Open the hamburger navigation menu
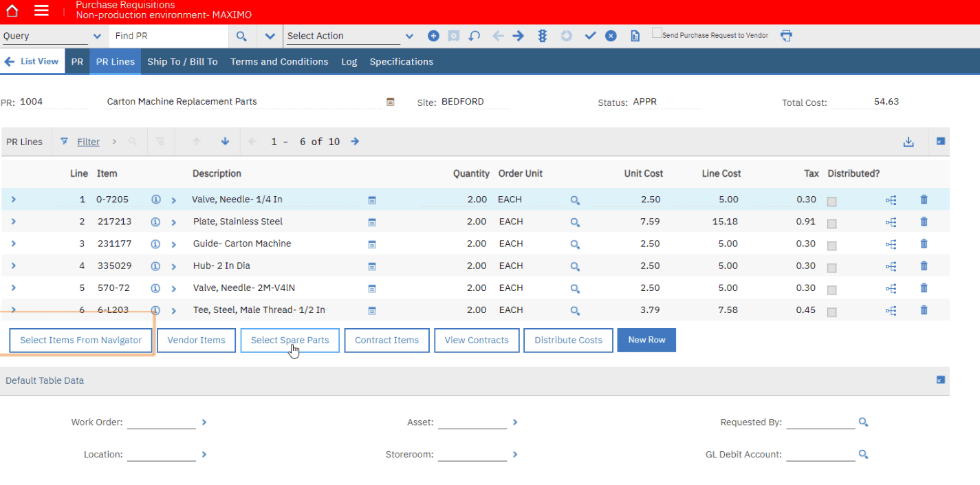This screenshot has width=980, height=485. coord(41,10)
